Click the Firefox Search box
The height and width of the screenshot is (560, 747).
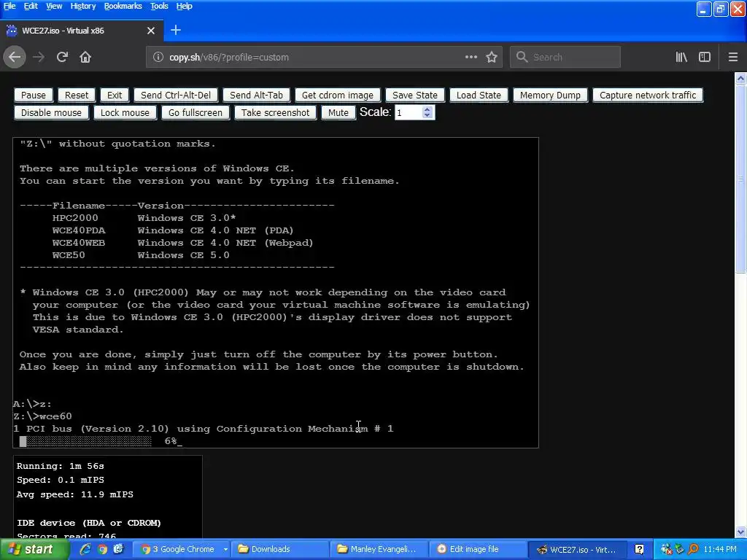(x=565, y=57)
